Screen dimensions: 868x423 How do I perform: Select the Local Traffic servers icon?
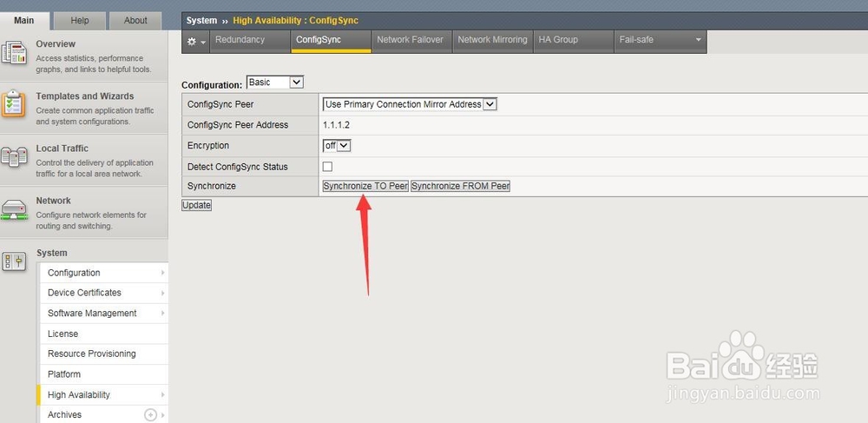point(14,156)
